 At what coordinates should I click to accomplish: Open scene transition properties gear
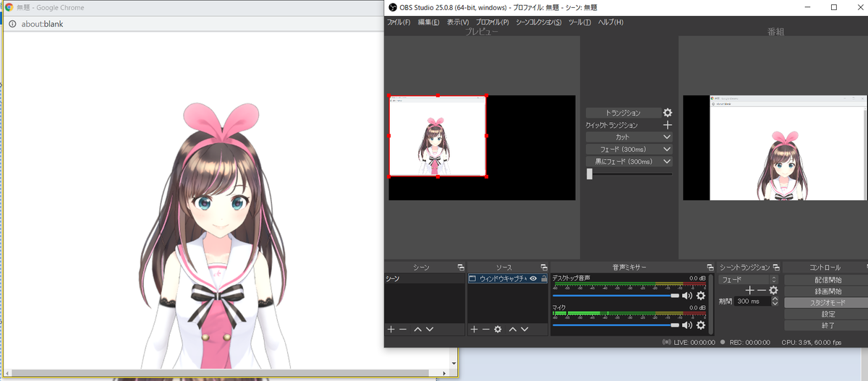pos(773,290)
